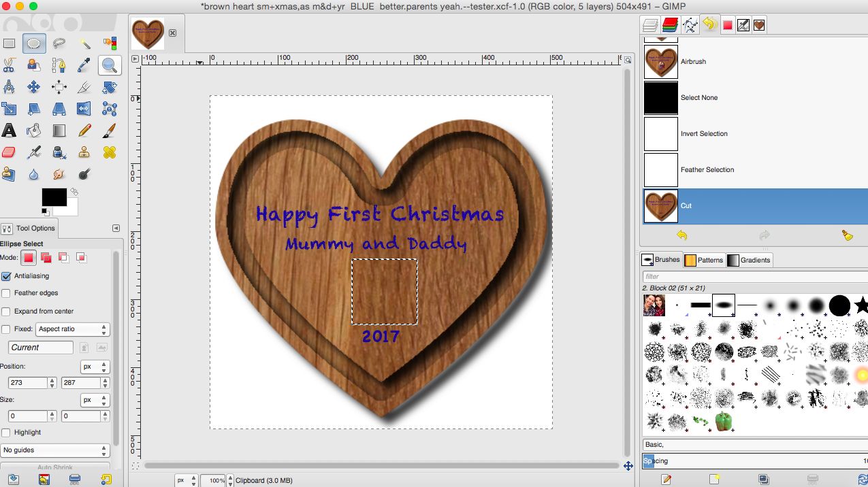Select the Rectangle Select tool
The width and height of the screenshot is (868, 487).
[9, 44]
